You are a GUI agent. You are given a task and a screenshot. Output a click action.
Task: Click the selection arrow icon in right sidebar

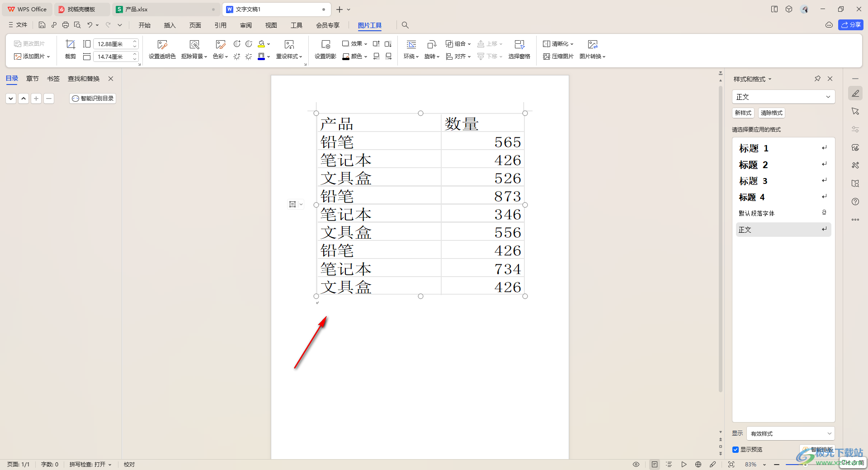point(855,111)
